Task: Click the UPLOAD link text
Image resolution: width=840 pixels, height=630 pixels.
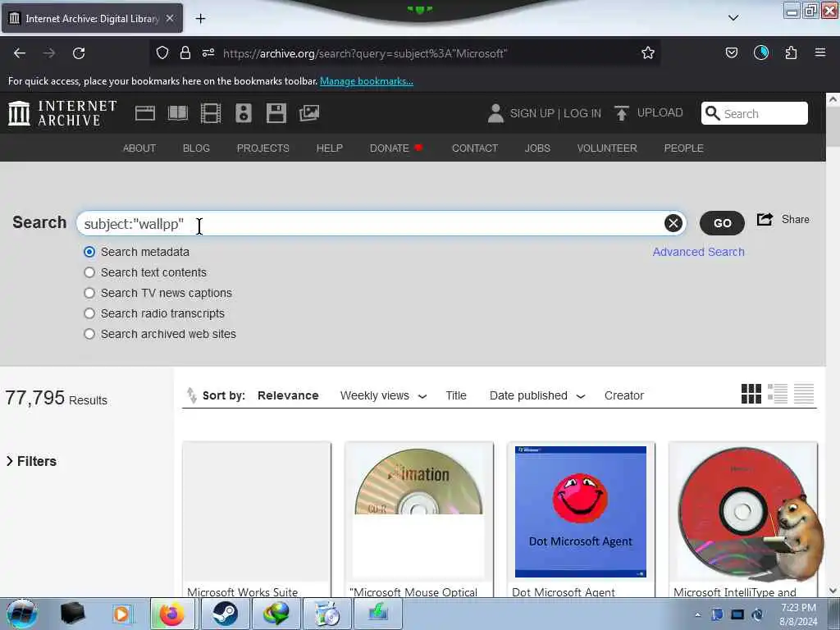Action: tap(660, 112)
